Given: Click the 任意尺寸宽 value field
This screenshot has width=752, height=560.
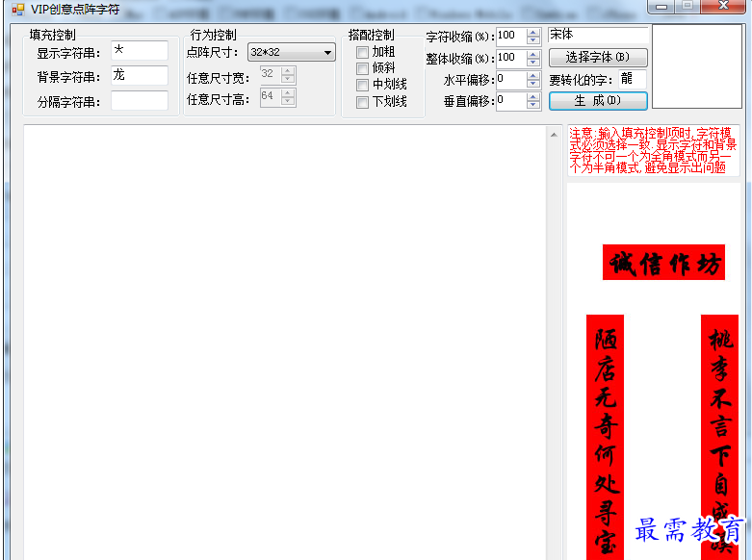Looking at the screenshot, I should [x=271, y=75].
